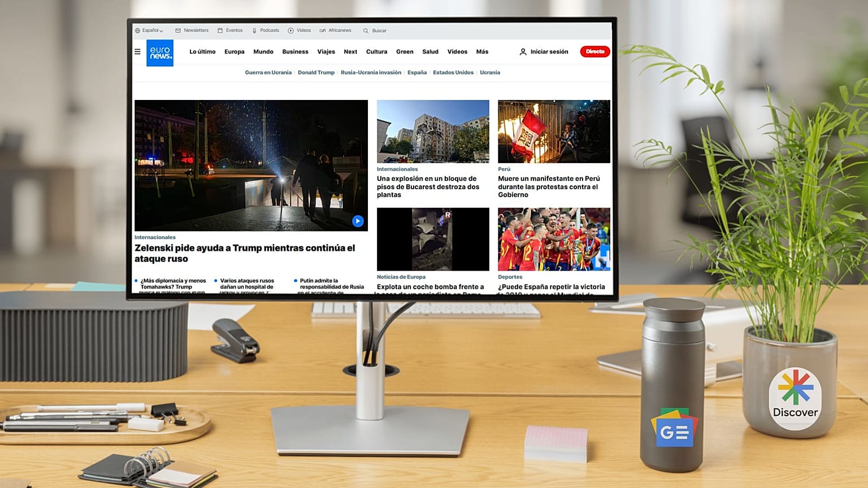
Task: Open the Guerra en Ucrania topic link
Action: click(x=268, y=73)
